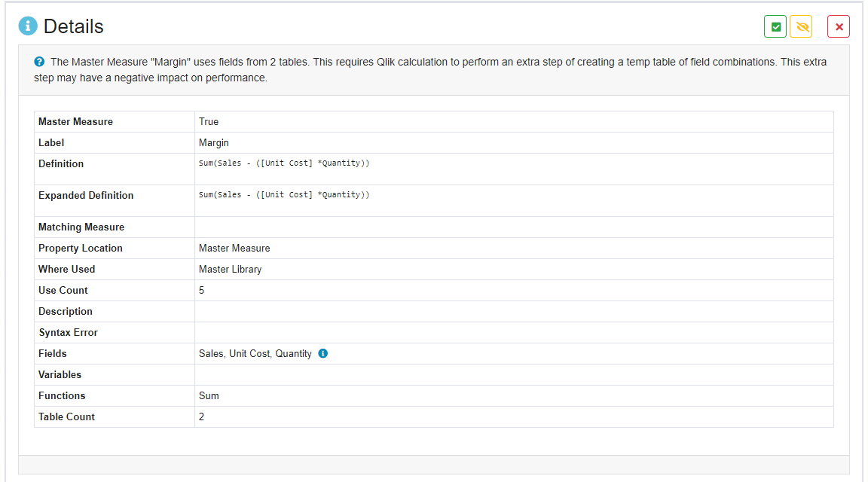Click the Property Location value "Master Measure"
Viewport: 868px width, 482px height.
[x=234, y=248]
